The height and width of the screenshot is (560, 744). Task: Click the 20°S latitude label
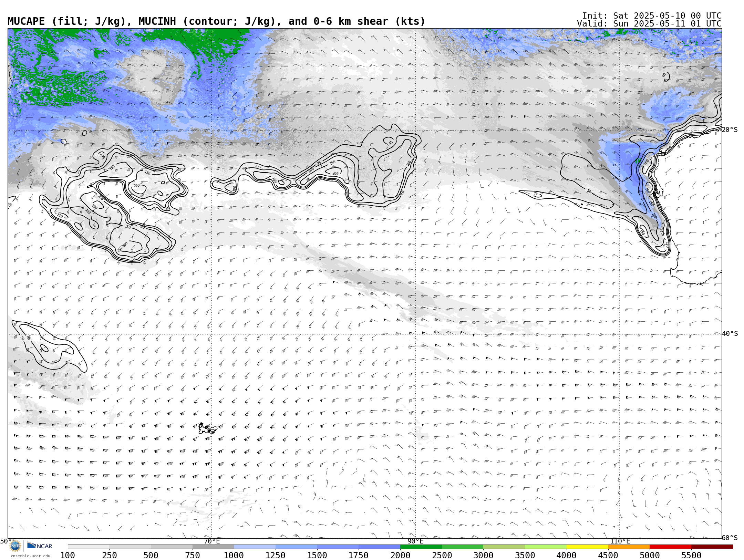click(730, 130)
